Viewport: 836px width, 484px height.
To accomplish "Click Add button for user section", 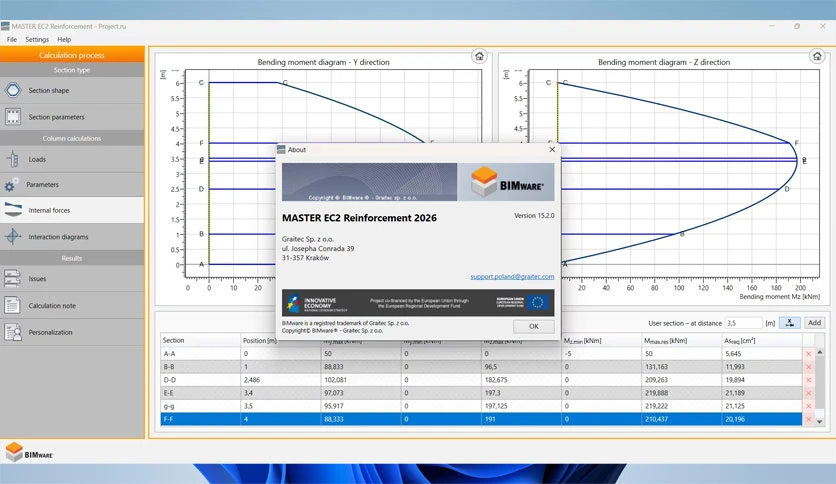I will click(814, 322).
